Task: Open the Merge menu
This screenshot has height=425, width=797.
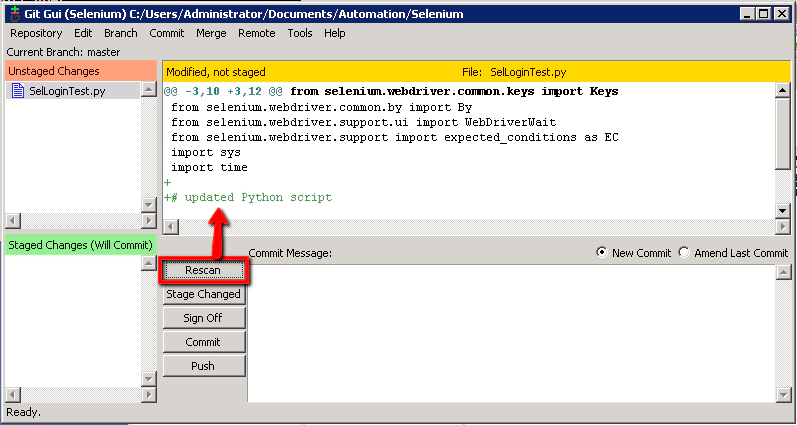Action: [211, 33]
